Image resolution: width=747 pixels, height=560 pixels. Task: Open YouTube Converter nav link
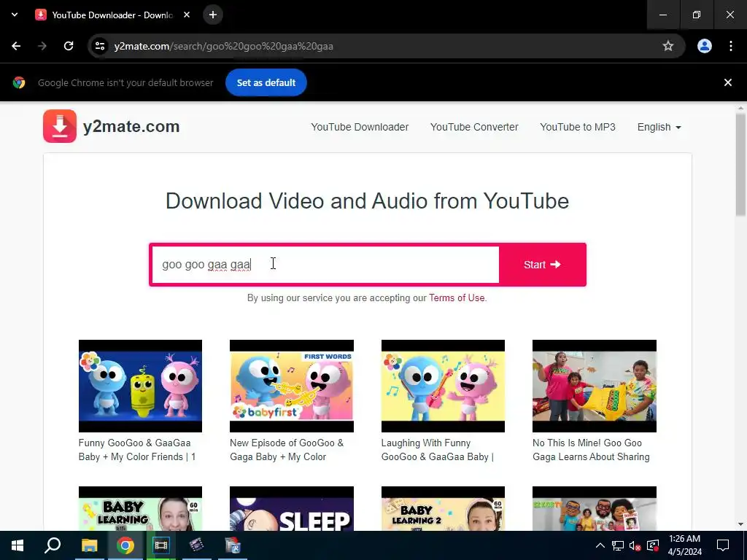pyautogui.click(x=474, y=127)
